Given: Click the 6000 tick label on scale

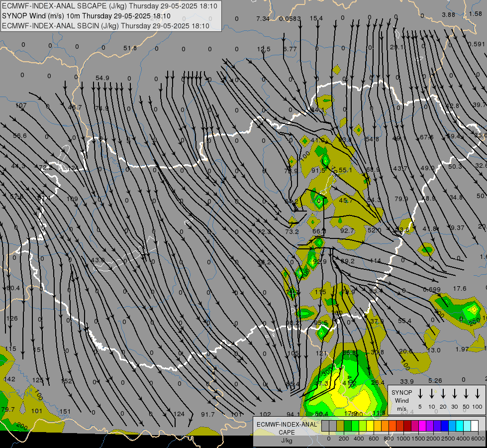Looking at the screenshot, I should pos(478,439).
